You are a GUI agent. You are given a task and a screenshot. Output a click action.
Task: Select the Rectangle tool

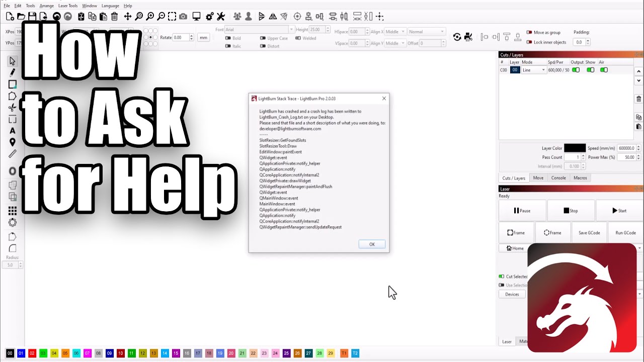pos(13,84)
